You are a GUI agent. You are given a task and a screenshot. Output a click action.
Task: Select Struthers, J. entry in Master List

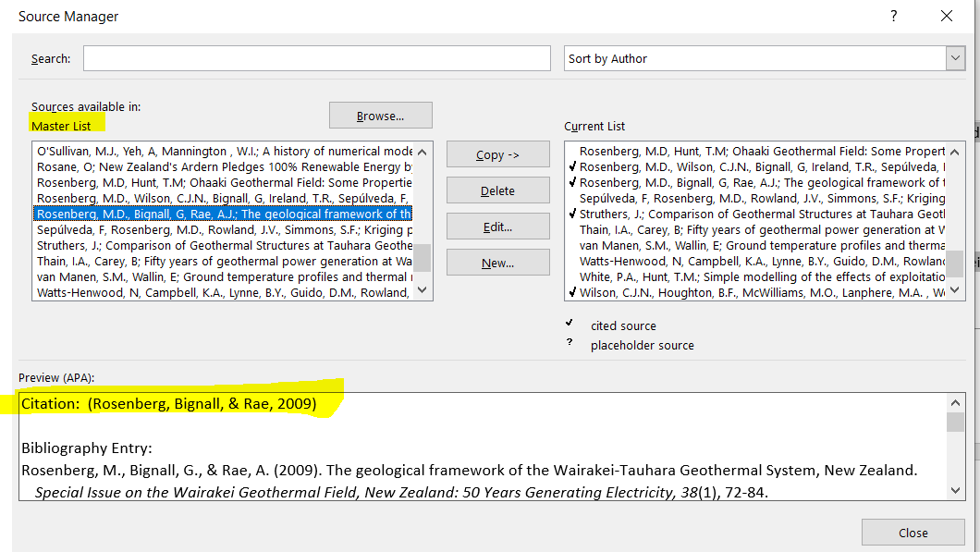point(224,246)
